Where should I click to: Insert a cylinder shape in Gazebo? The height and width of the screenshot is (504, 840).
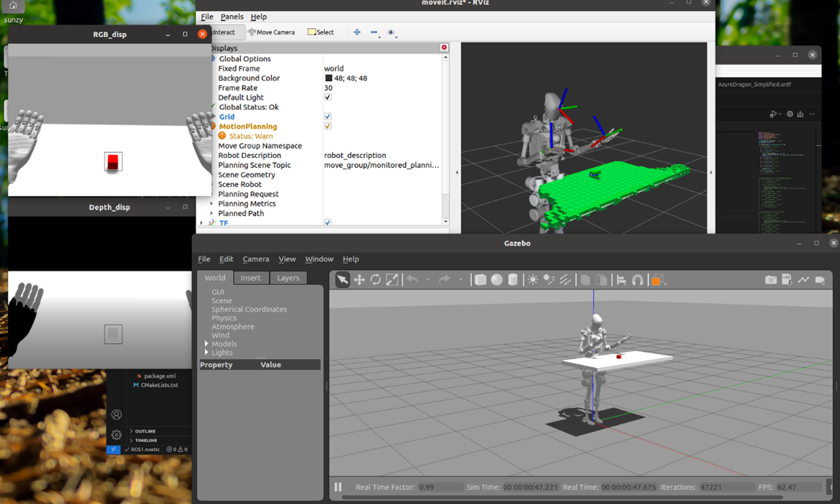coord(512,280)
